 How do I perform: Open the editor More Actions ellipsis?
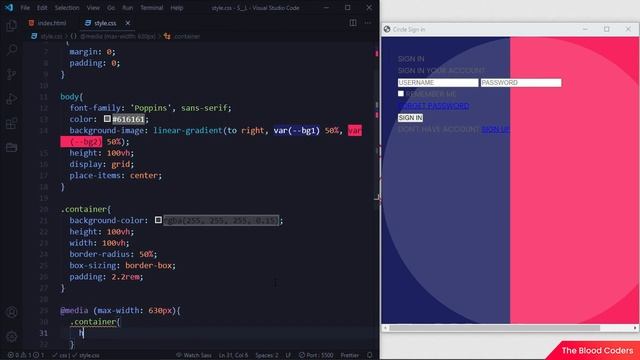point(368,23)
